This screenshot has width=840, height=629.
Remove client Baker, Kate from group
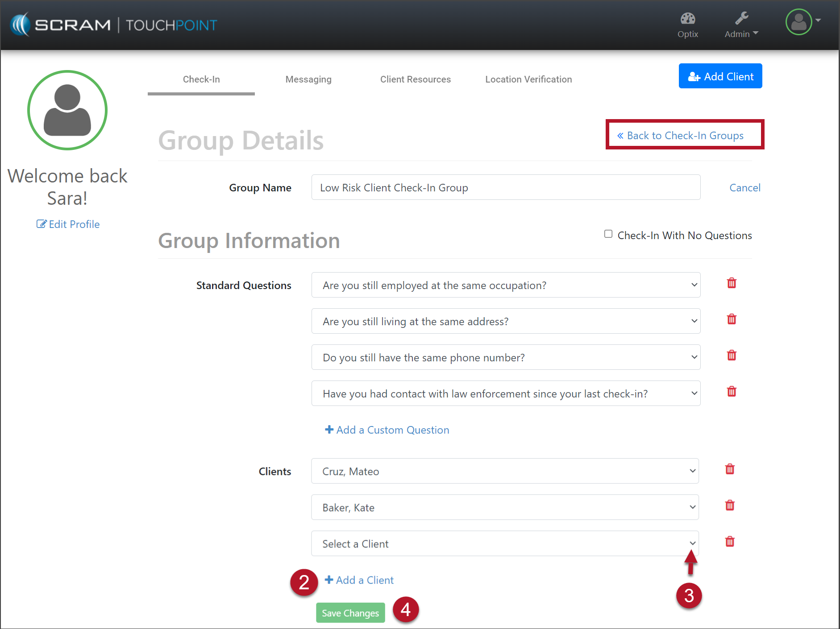730,505
